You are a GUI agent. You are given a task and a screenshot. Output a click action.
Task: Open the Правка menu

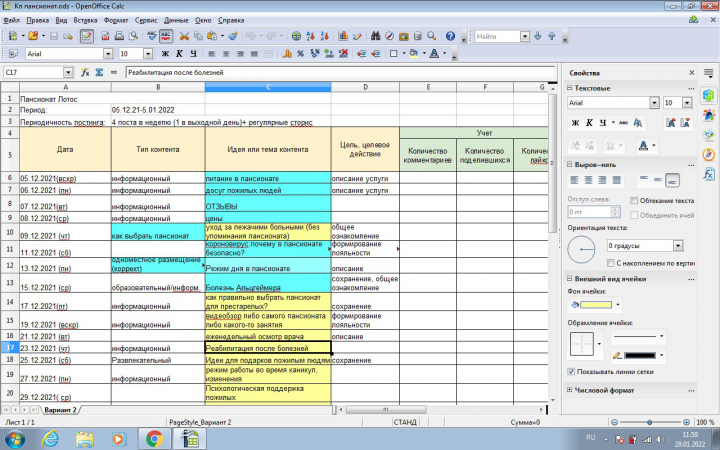38,20
